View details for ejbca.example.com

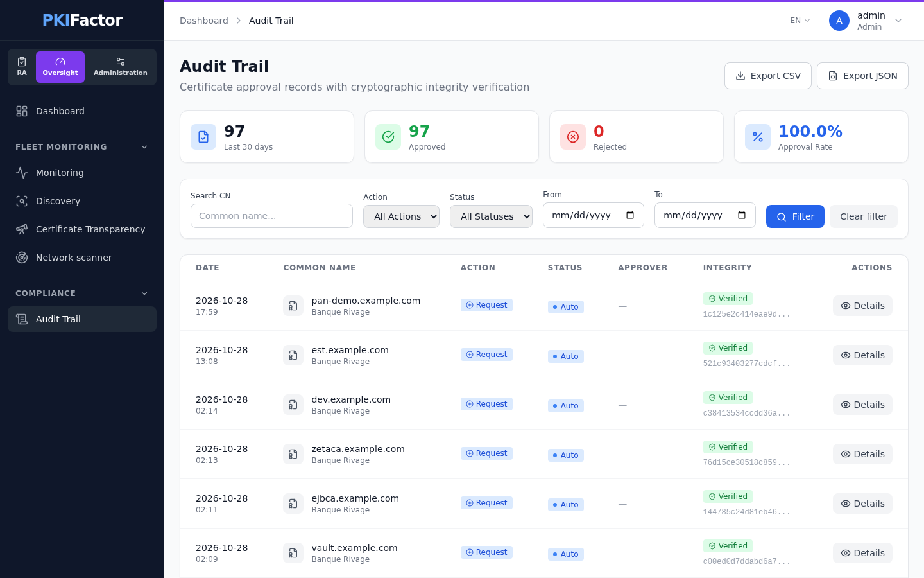pyautogui.click(x=862, y=504)
